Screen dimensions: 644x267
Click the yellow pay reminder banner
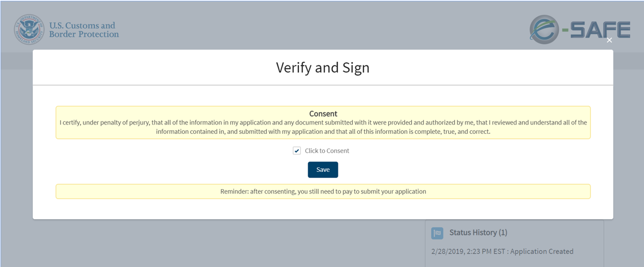tap(323, 191)
